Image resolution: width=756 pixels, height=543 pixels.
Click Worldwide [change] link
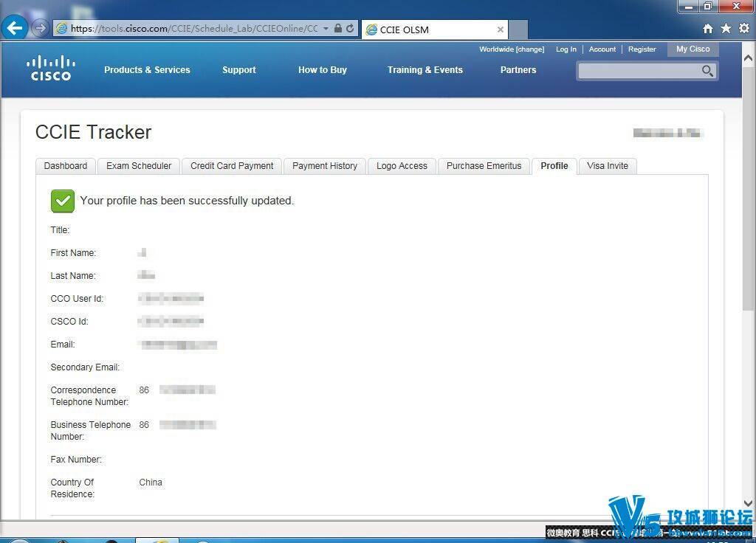pyautogui.click(x=512, y=49)
